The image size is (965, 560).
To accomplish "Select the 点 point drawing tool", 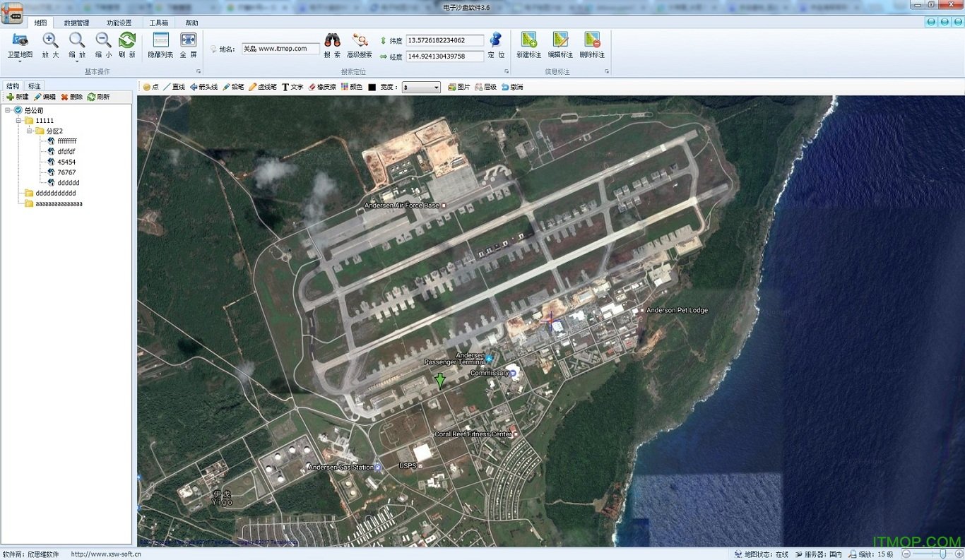I will pos(150,87).
